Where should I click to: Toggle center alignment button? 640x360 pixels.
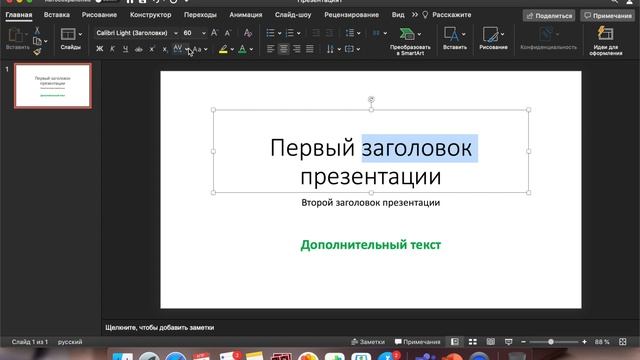(x=283, y=49)
